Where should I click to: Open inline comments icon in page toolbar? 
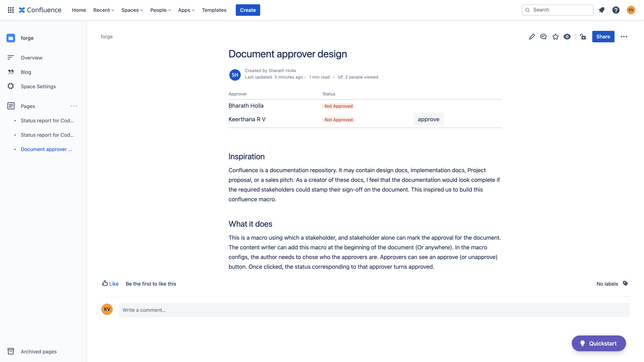[x=543, y=37]
